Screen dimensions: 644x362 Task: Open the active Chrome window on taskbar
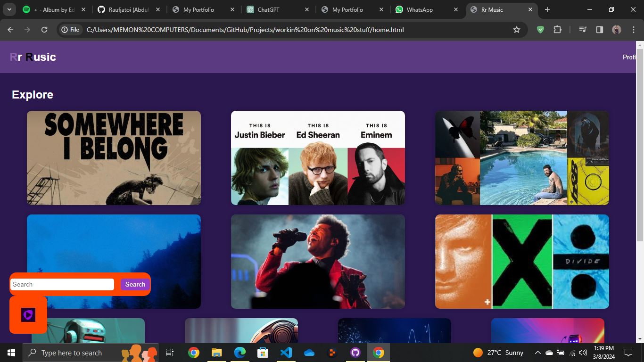coord(379,353)
